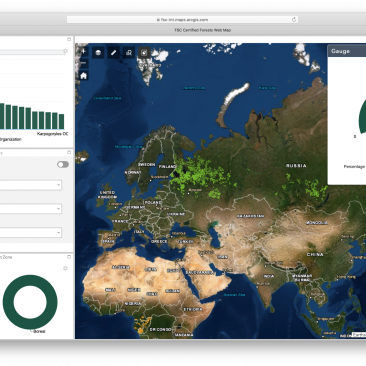Image resolution: width=366 pixels, height=366 pixels.
Task: Click the map screenshot capture tool
Action: coord(144,52)
